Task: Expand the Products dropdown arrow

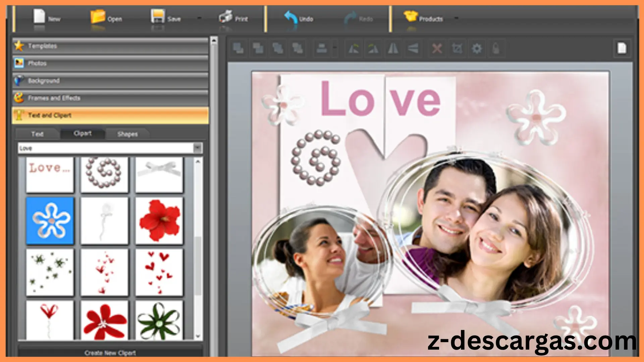Action: tap(456, 18)
